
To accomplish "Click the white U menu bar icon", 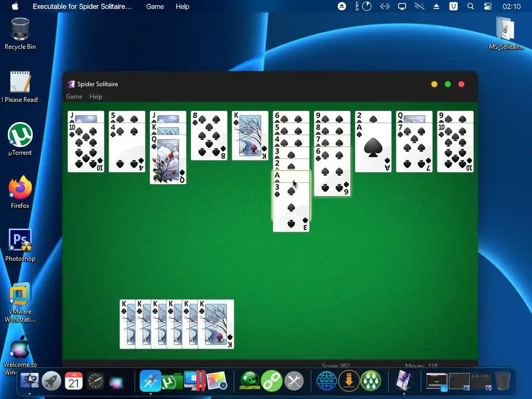I will [x=453, y=6].
